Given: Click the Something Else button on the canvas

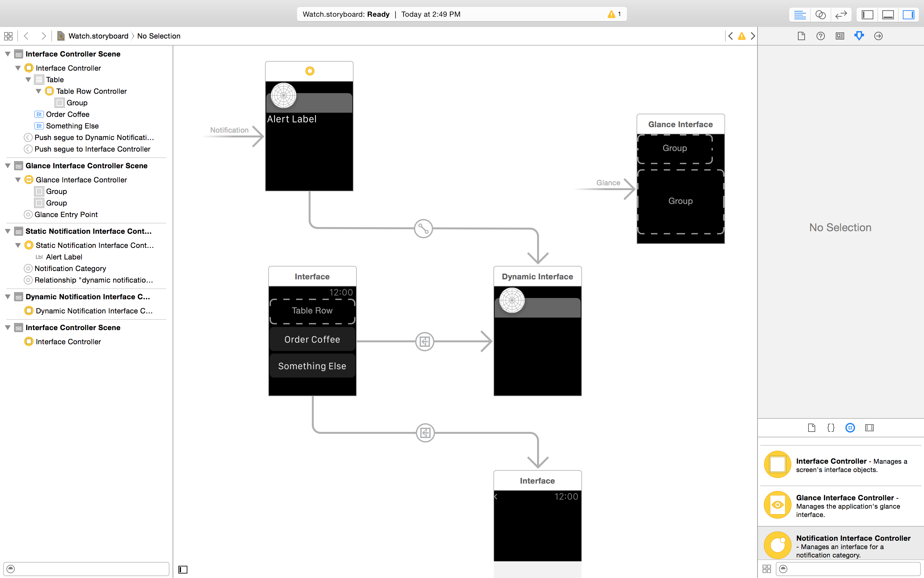Looking at the screenshot, I should coord(312,366).
